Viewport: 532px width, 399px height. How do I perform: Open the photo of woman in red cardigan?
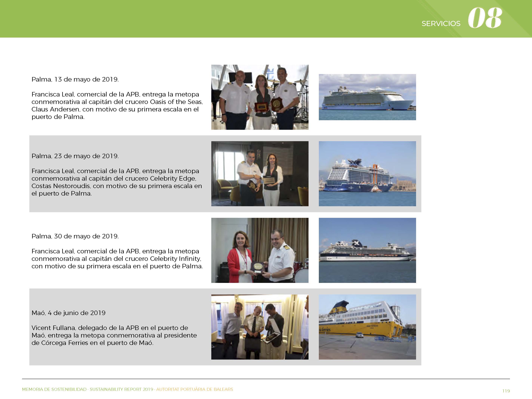tap(260, 250)
